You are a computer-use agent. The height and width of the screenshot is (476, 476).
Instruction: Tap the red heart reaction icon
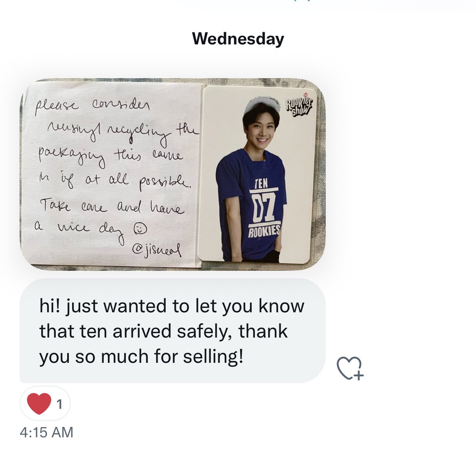pos(39,404)
